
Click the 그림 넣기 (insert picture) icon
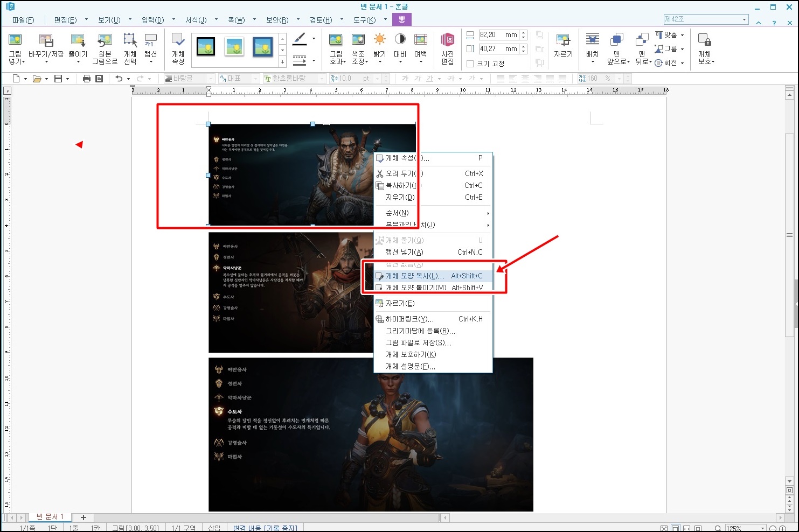coord(15,40)
